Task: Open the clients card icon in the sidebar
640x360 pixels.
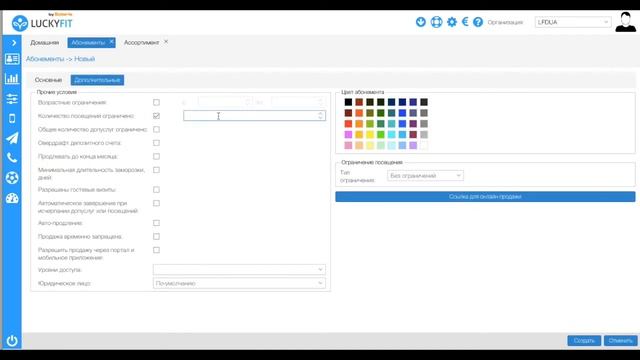Action: point(12,59)
